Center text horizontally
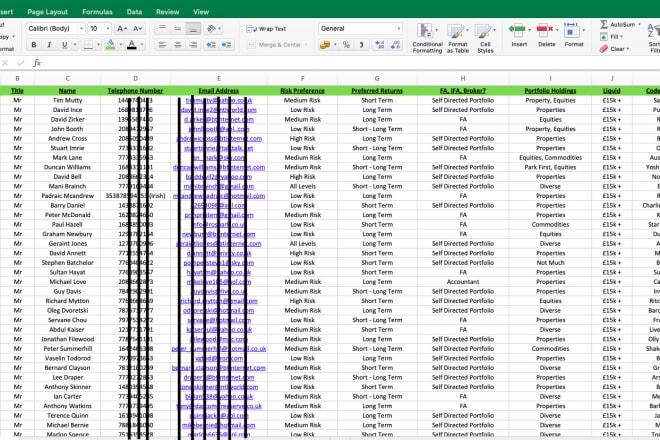 (x=178, y=45)
